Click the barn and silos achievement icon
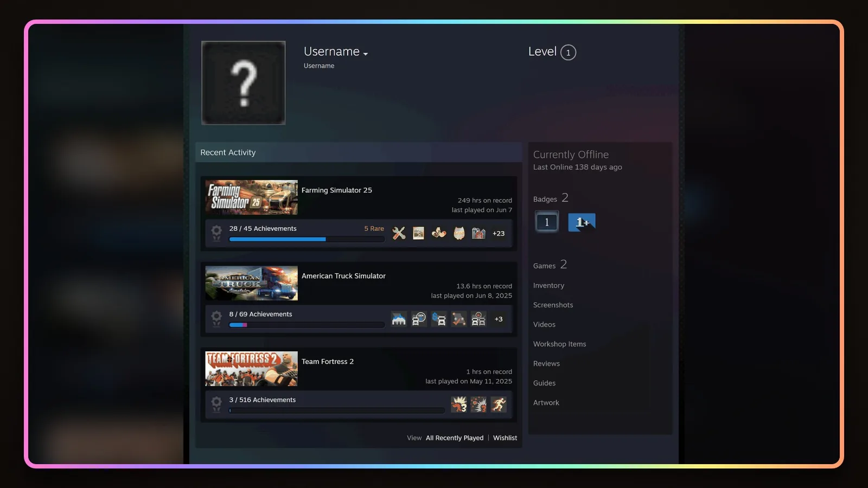Screen dimensions: 868x488 point(478,234)
